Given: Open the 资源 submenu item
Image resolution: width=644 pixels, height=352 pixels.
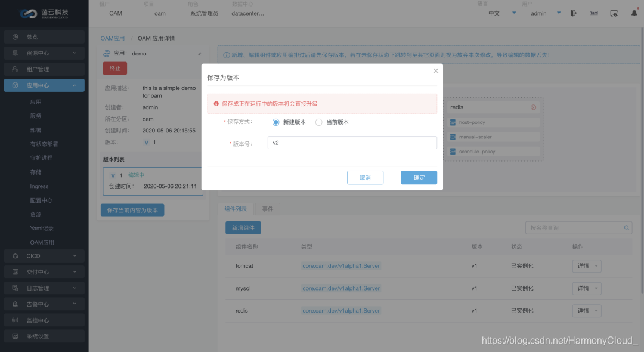Looking at the screenshot, I should (x=36, y=214).
